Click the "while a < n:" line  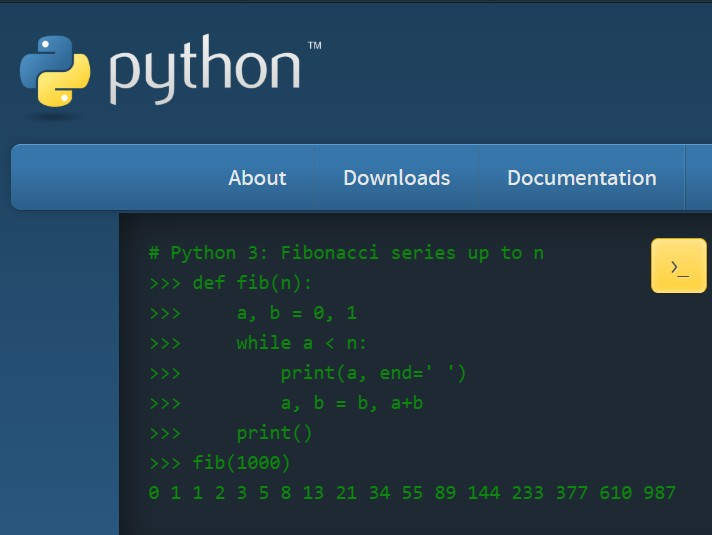[x=302, y=343]
